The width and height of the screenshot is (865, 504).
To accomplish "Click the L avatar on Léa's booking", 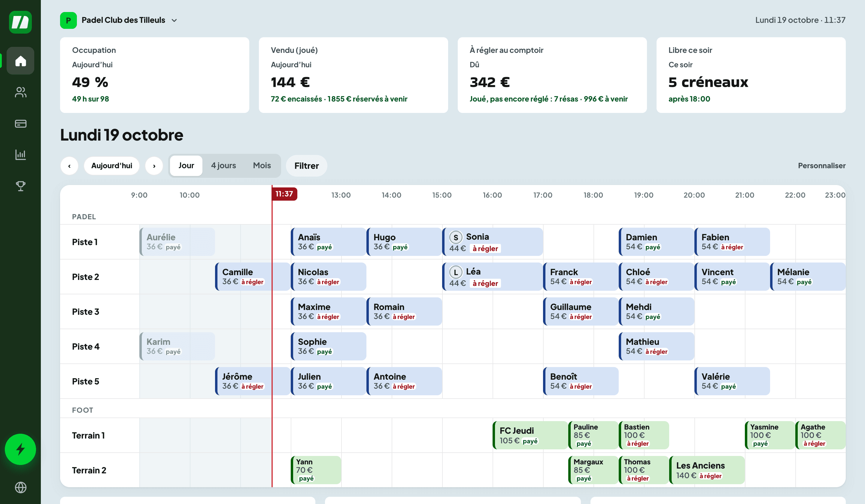I will (456, 272).
